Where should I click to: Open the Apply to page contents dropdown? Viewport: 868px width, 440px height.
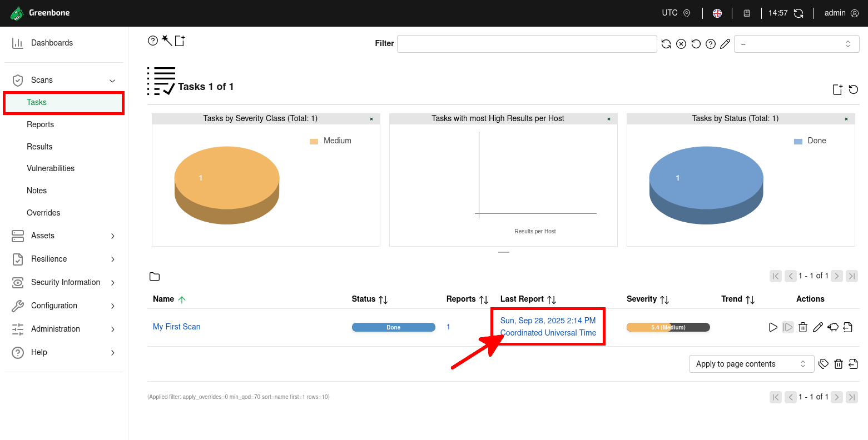coord(751,364)
